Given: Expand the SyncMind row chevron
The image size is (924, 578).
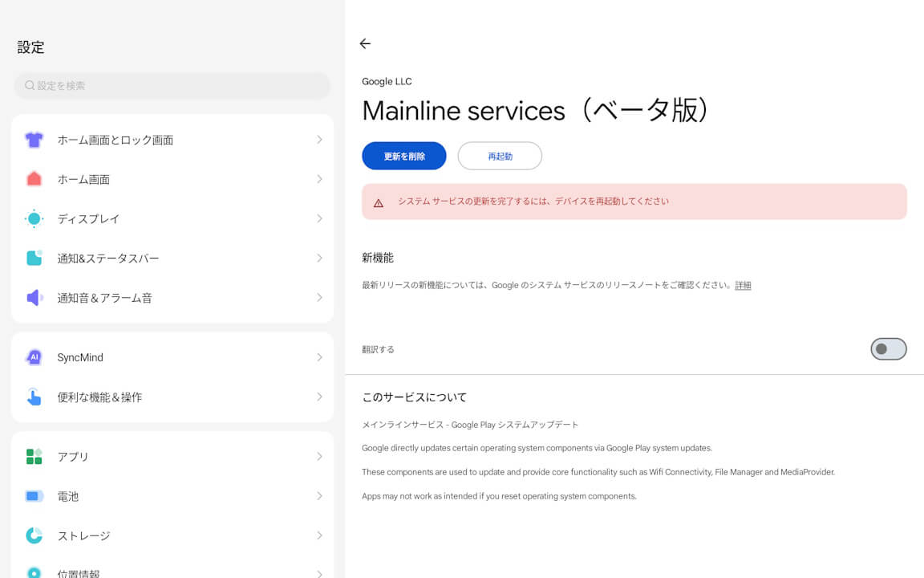Looking at the screenshot, I should coord(319,357).
